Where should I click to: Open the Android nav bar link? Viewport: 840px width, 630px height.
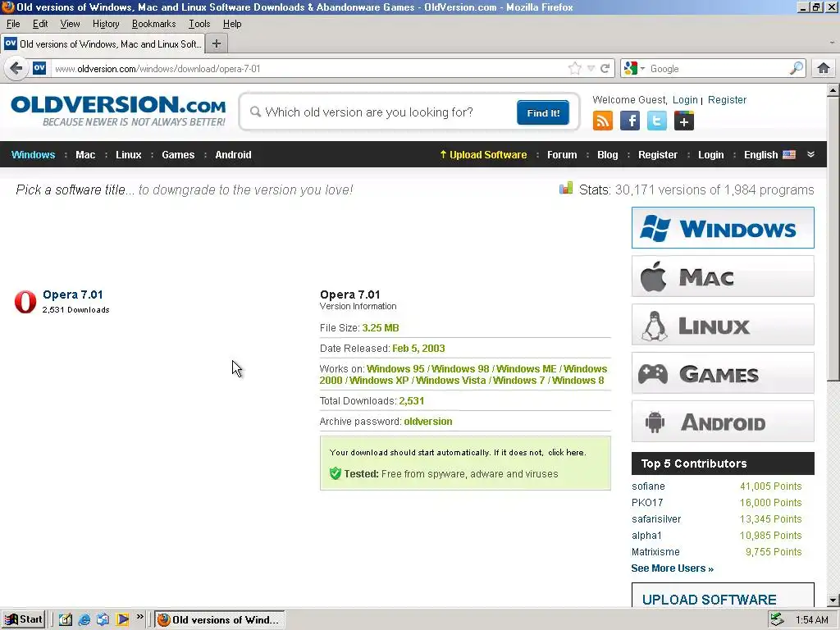point(233,155)
